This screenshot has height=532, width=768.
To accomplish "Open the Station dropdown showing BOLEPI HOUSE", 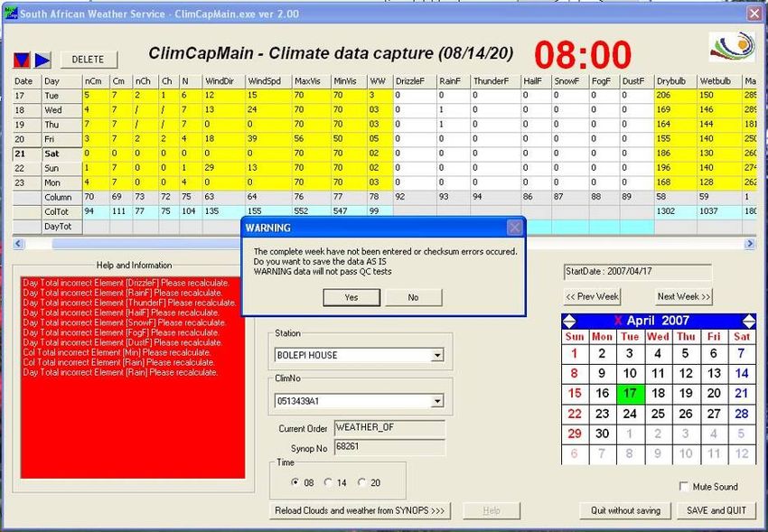I will (x=437, y=355).
